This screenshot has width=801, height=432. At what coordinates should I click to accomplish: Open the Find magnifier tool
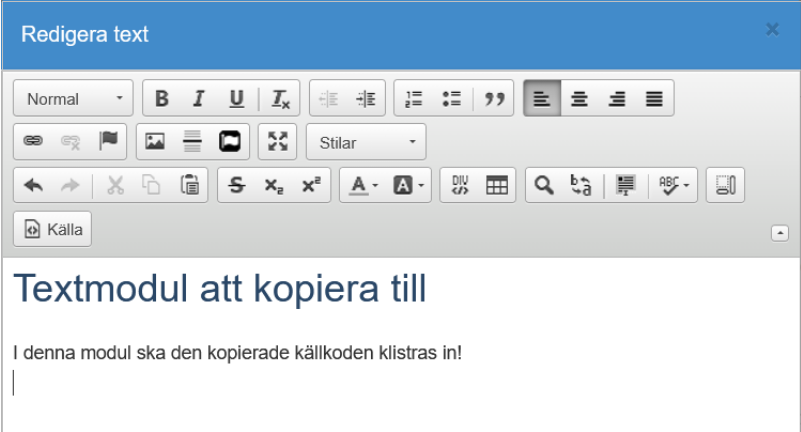(x=541, y=185)
